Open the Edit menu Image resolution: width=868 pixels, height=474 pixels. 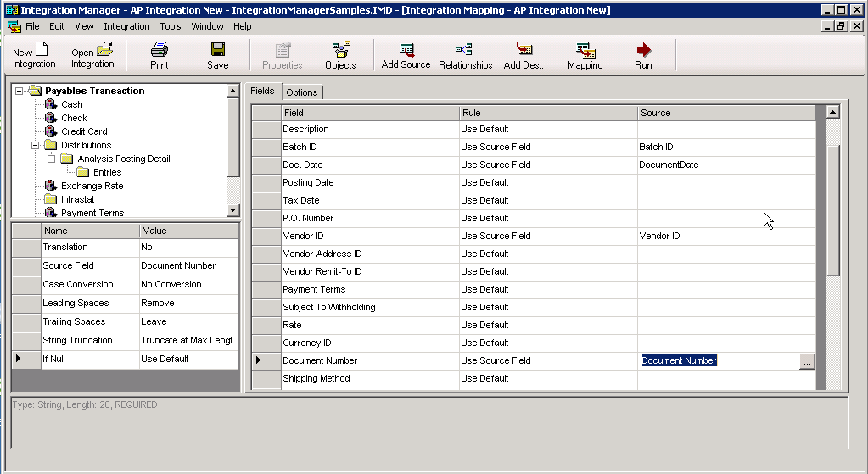[x=57, y=26]
